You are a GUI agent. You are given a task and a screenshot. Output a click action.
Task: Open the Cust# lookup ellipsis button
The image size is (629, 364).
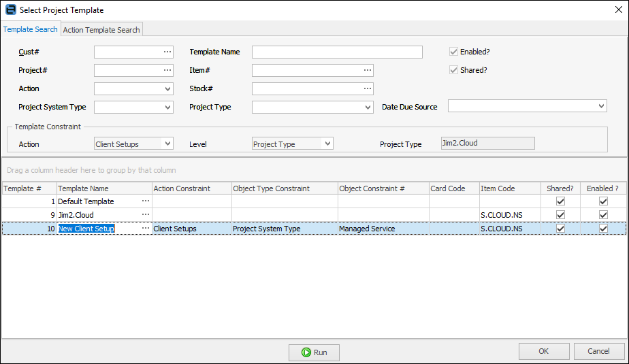coord(167,52)
